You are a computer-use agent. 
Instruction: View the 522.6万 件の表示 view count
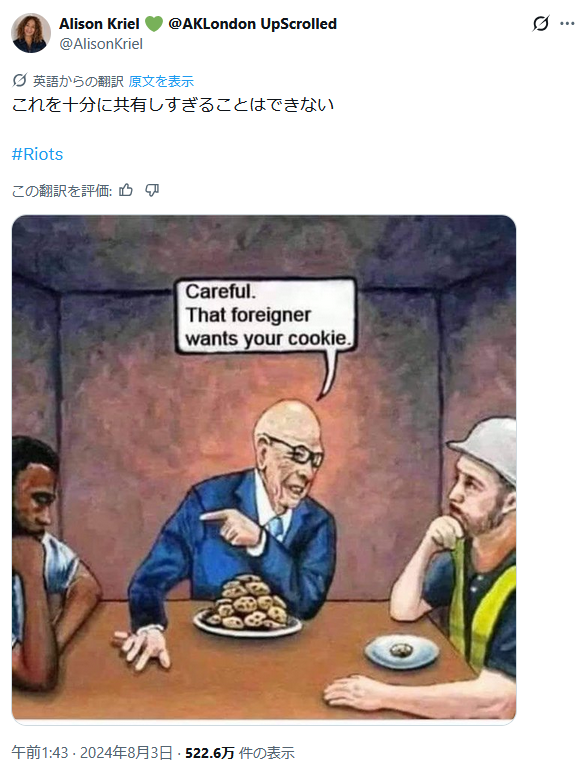pyautogui.click(x=240, y=752)
